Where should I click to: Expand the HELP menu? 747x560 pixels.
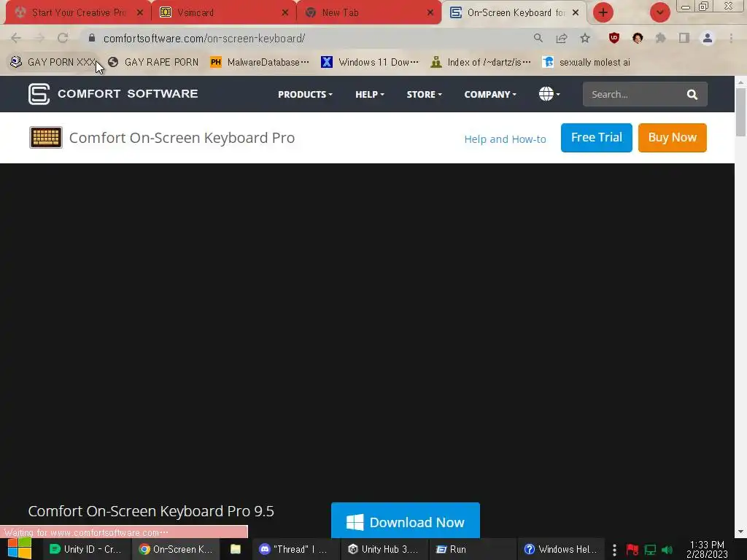(370, 94)
